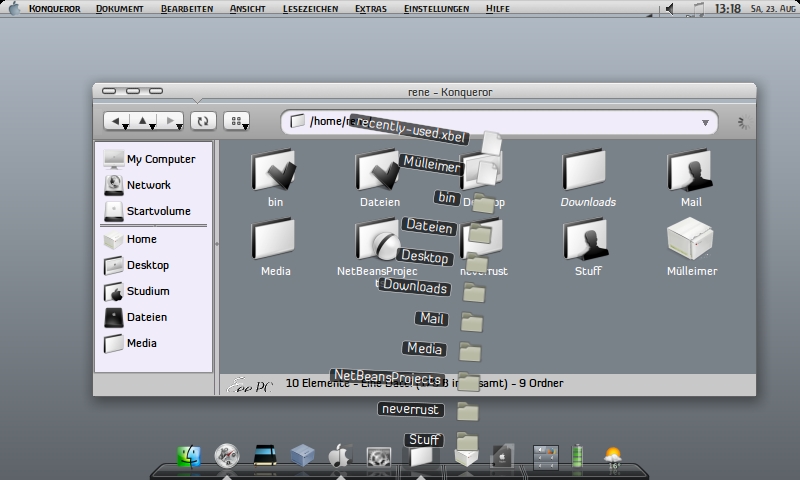The height and width of the screenshot is (480, 800).
Task: Open the Lesezeichen menu
Action: point(310,9)
